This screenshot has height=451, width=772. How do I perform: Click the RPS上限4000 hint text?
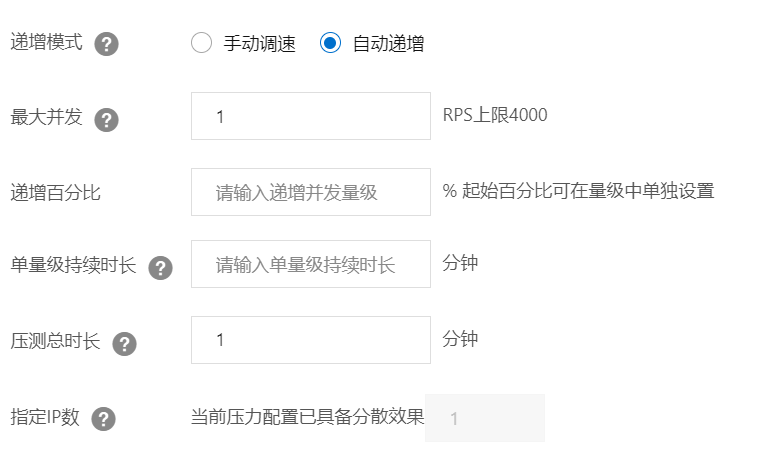pyautogui.click(x=495, y=115)
